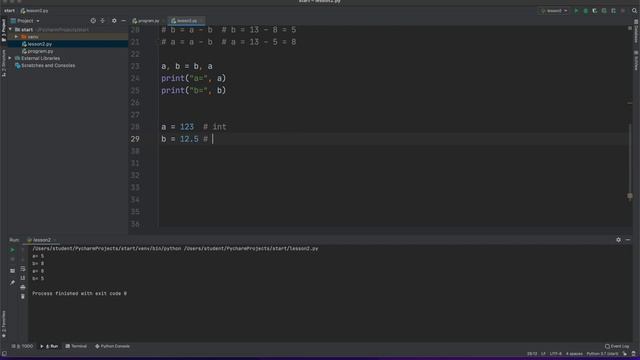
Task: Click the LF line separator status entry
Action: pyautogui.click(x=543, y=354)
